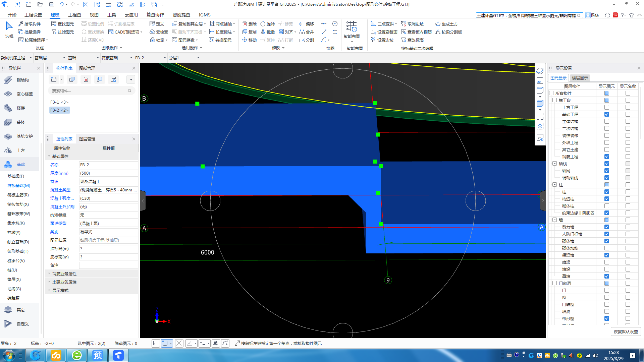Image resolution: width=644 pixels, height=362 pixels.
Task: Select the 三点变斜 three-point slope tool
Action: pos(384,24)
